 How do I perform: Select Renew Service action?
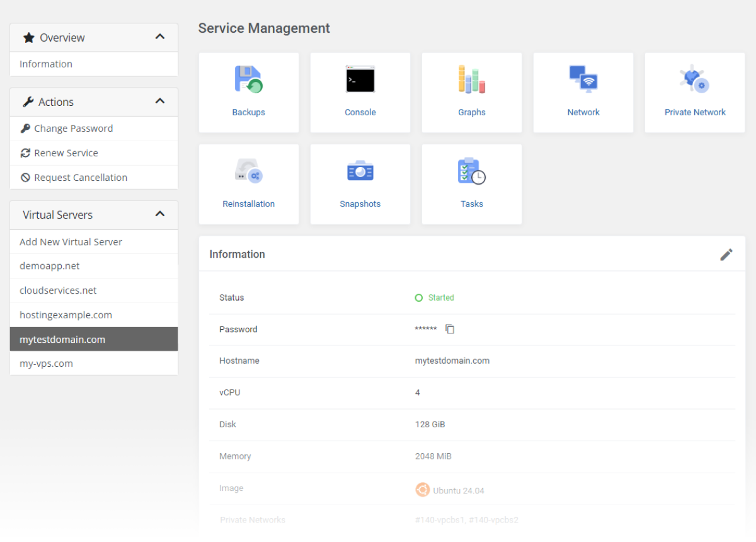click(94, 153)
